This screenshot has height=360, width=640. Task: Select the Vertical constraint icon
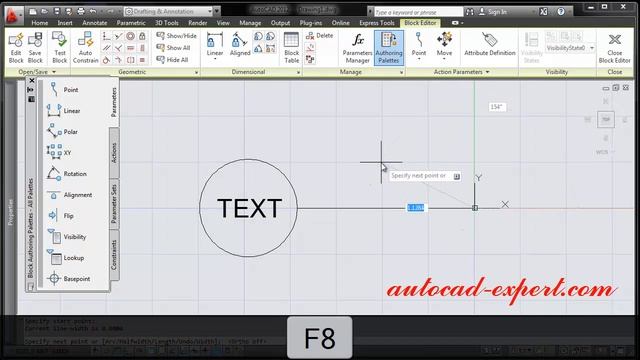[x=142, y=48]
